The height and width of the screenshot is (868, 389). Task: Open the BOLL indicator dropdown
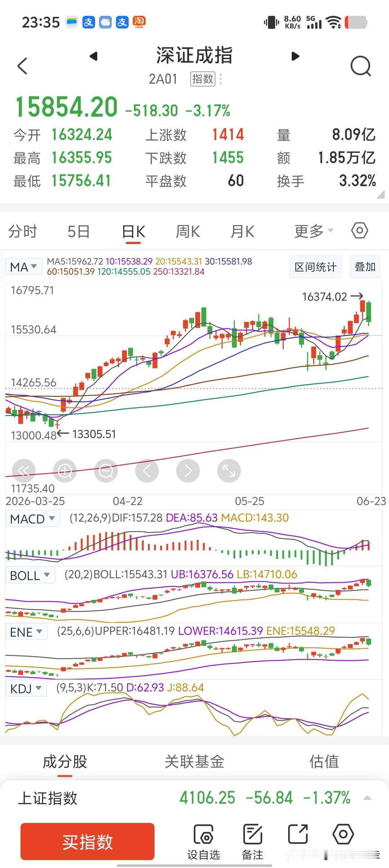coord(30,575)
